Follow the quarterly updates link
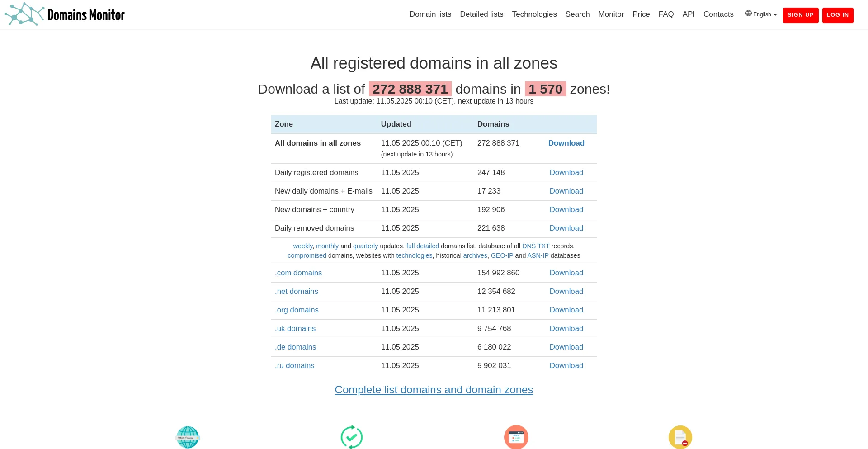Viewport: 868px width, 449px height. pyautogui.click(x=365, y=246)
